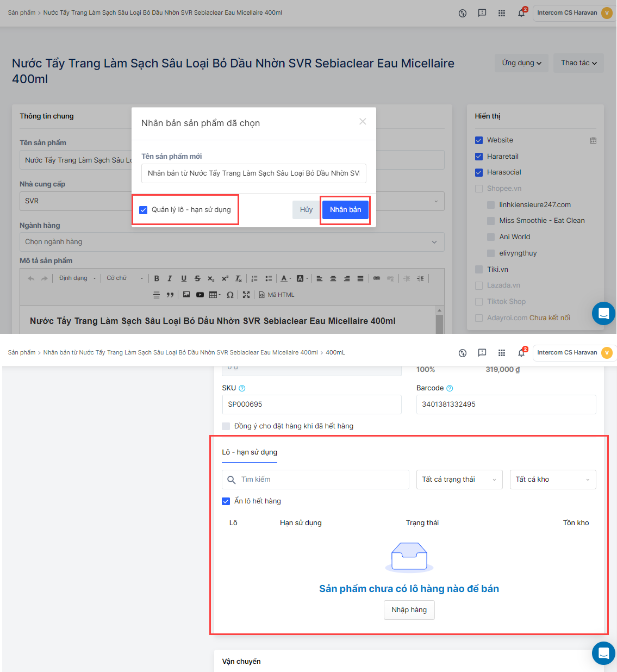Image resolution: width=617 pixels, height=672 pixels.
Task: Insert a special character with Omega icon
Action: coord(230,295)
